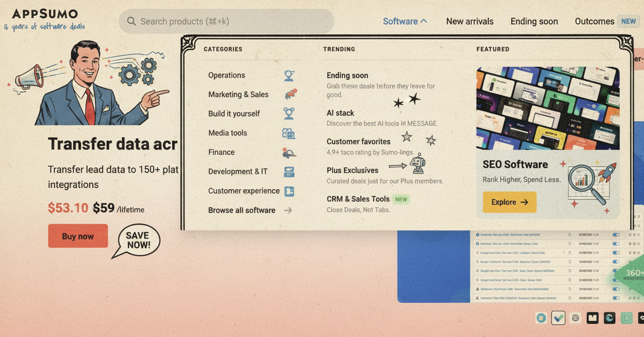Viewport: 644px width, 337px height.
Task: Open the Outcomes nav item
Action: coord(595,21)
